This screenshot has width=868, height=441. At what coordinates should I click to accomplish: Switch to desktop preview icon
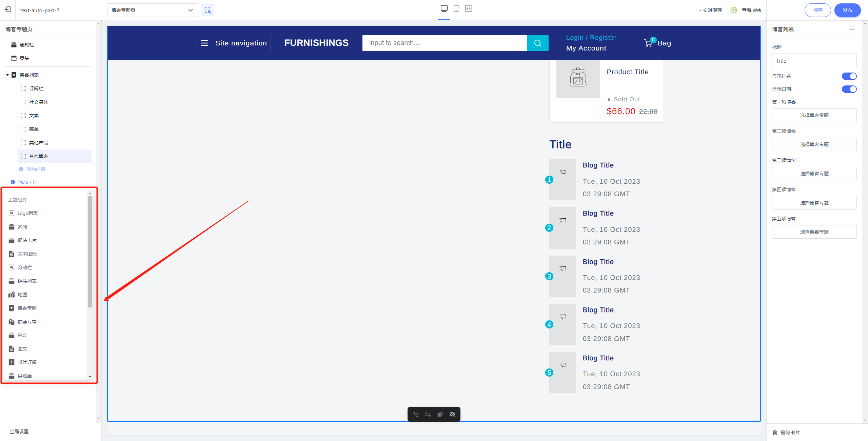click(444, 8)
